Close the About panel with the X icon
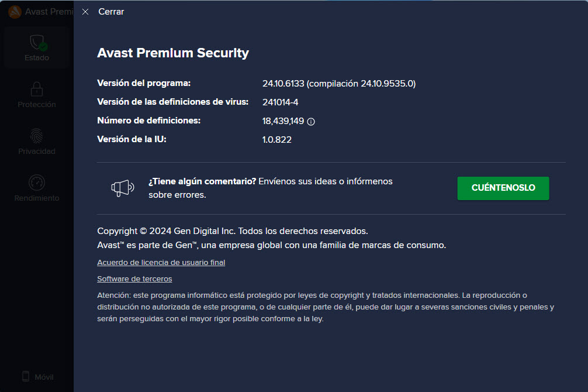588x392 pixels. [85, 12]
